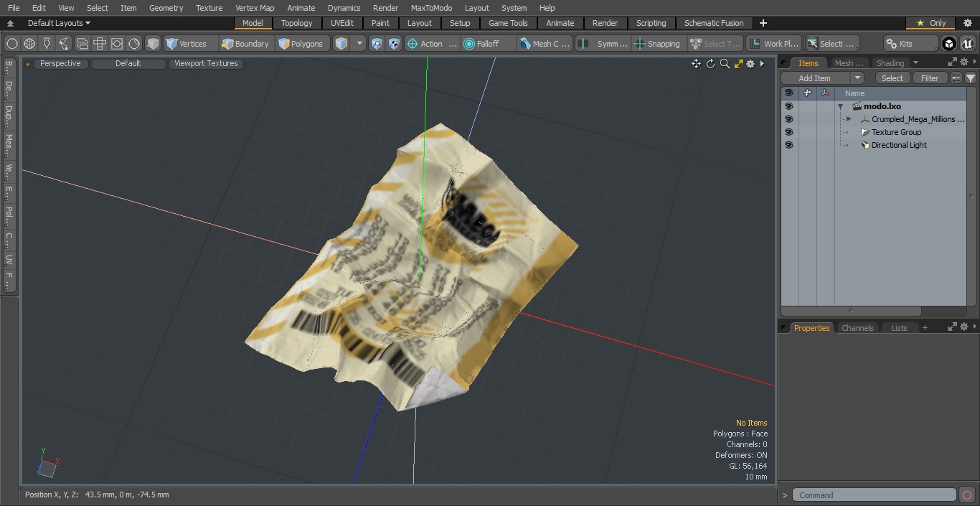Image resolution: width=980 pixels, height=506 pixels.
Task: Switch to the Lists tab
Action: tap(899, 328)
